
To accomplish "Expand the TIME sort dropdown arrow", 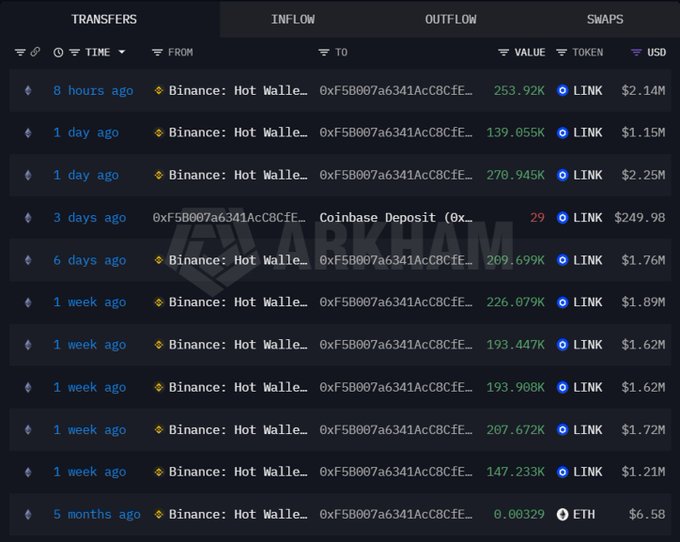I will point(122,52).
